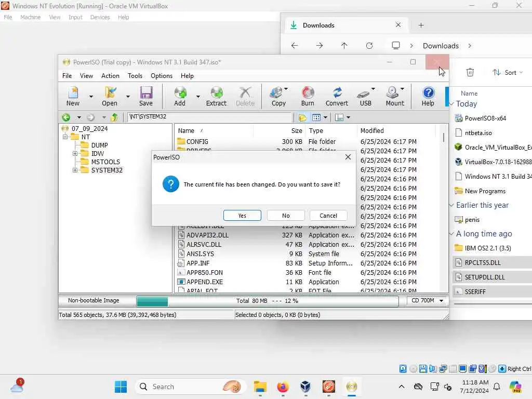Open the PowerISO Help menu
The height and width of the screenshot is (399, 532).
pyautogui.click(x=187, y=76)
